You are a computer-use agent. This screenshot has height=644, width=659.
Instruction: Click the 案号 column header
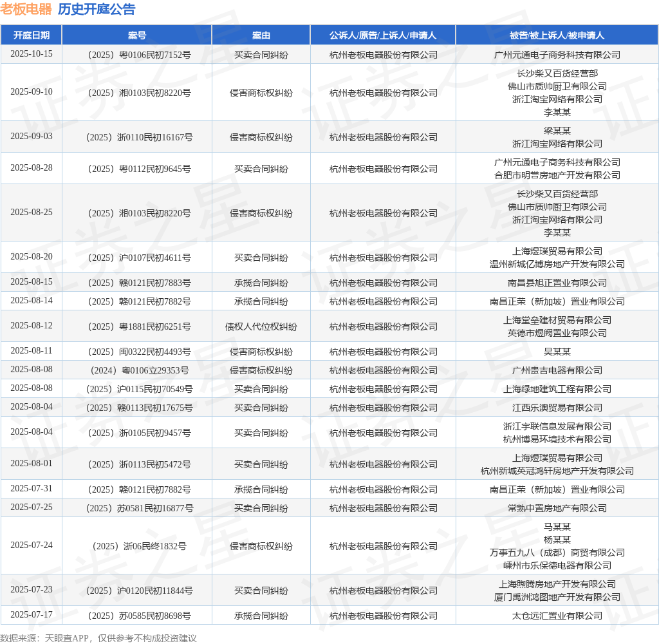(x=137, y=35)
